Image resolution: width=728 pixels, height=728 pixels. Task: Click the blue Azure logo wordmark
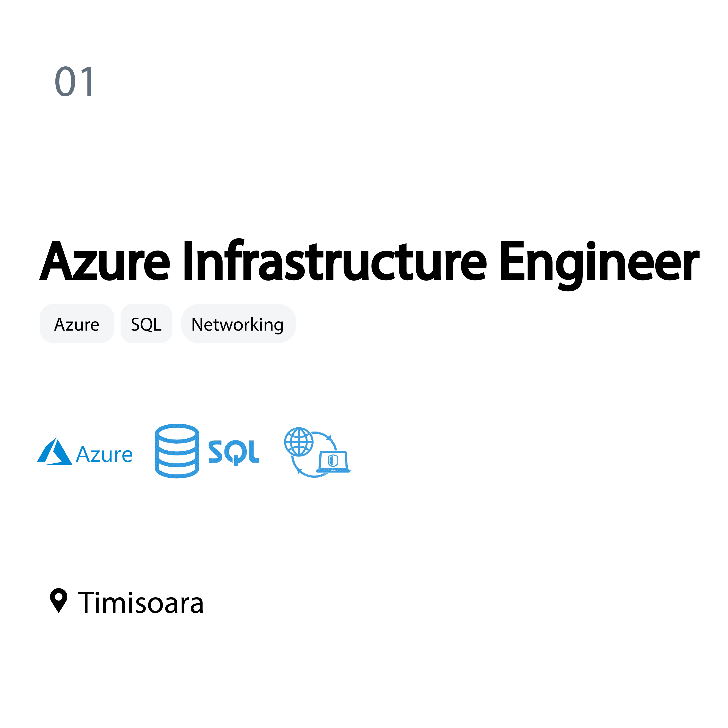coord(104,454)
